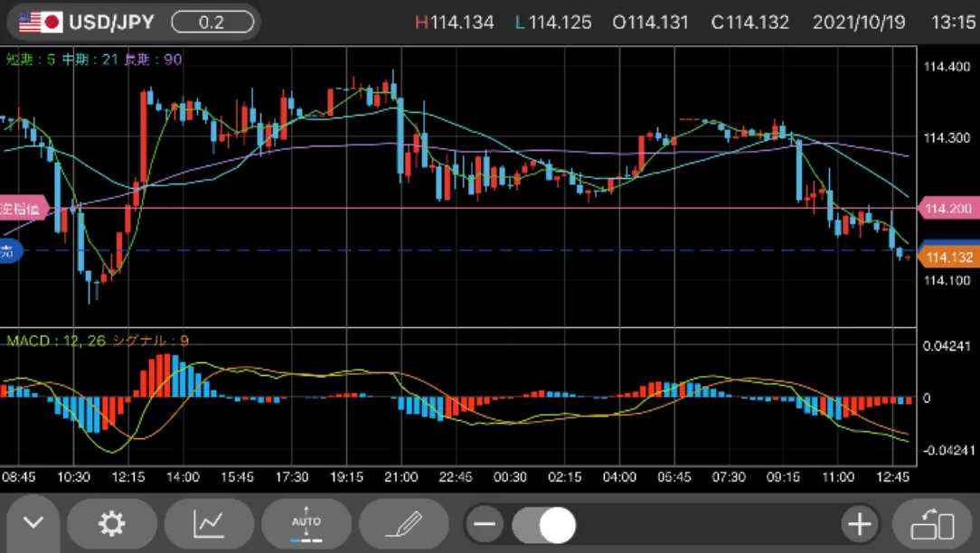Click the chart zoom slider knob
Viewport: 980px width, 553px height.
pyautogui.click(x=557, y=524)
